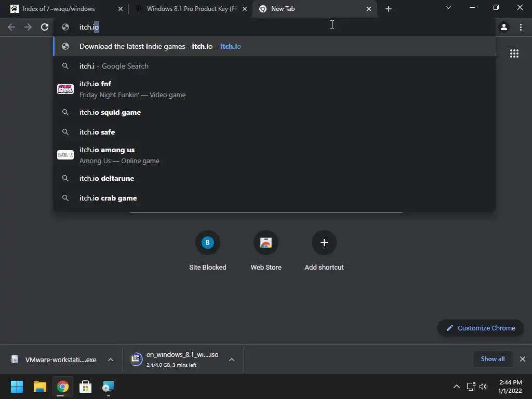The height and width of the screenshot is (399, 532).
Task: Select the itch.io deltarune suggestion
Action: pyautogui.click(x=274, y=179)
